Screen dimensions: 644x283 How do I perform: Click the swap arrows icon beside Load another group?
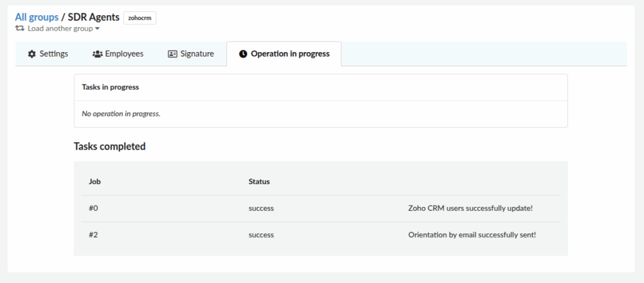(20, 28)
